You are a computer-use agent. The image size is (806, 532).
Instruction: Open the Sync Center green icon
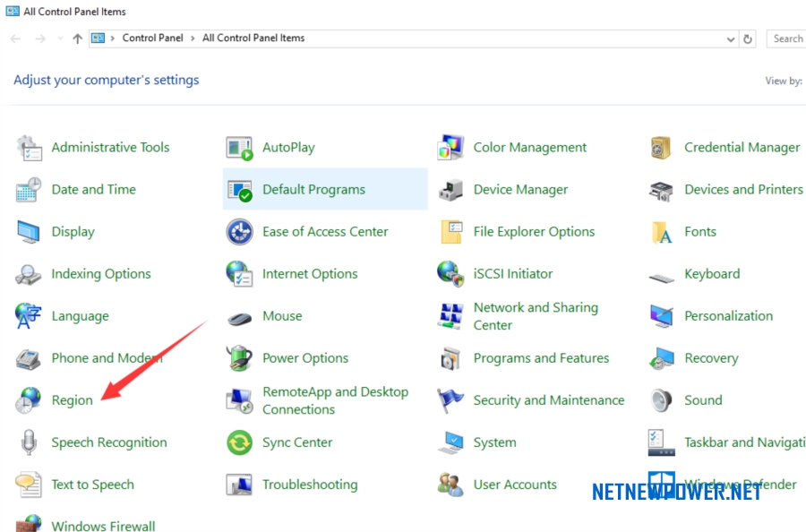[239, 442]
